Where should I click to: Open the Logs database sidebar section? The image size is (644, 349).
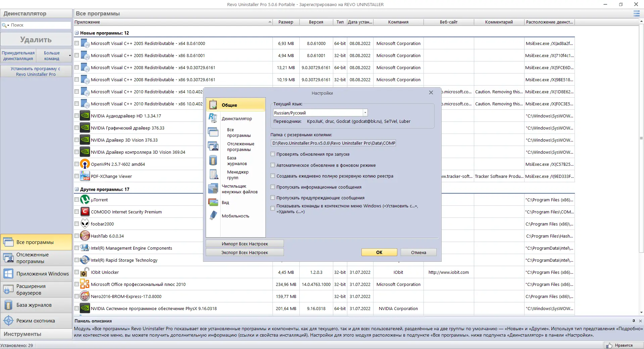tap(36, 305)
